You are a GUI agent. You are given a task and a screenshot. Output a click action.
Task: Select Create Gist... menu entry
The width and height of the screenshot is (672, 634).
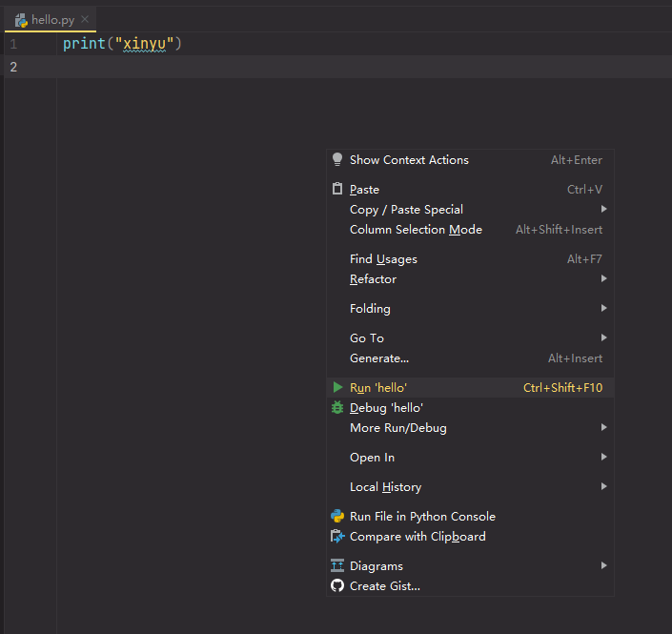pyautogui.click(x=471, y=586)
